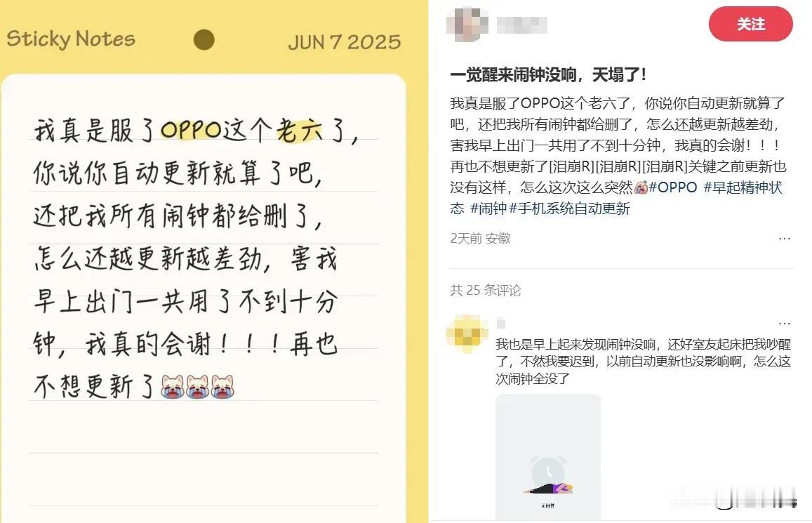
Task: Select the 共 25 条评论 comments header
Action: tap(485, 291)
